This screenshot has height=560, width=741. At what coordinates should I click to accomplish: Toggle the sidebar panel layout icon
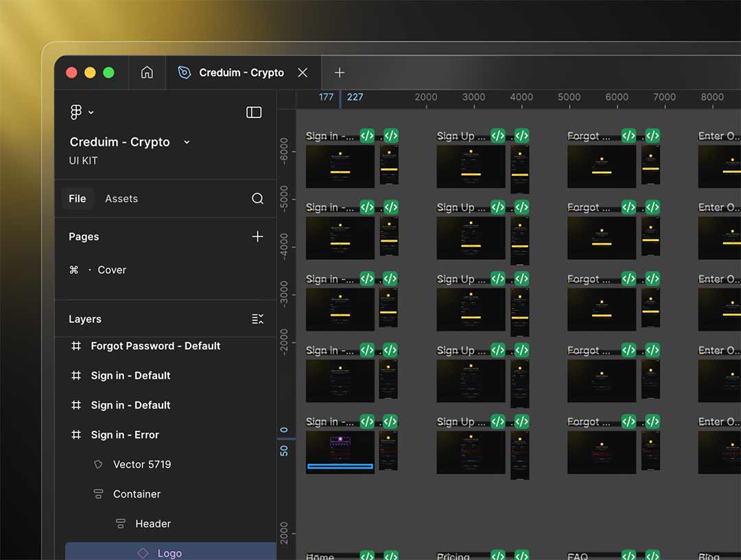click(x=254, y=113)
